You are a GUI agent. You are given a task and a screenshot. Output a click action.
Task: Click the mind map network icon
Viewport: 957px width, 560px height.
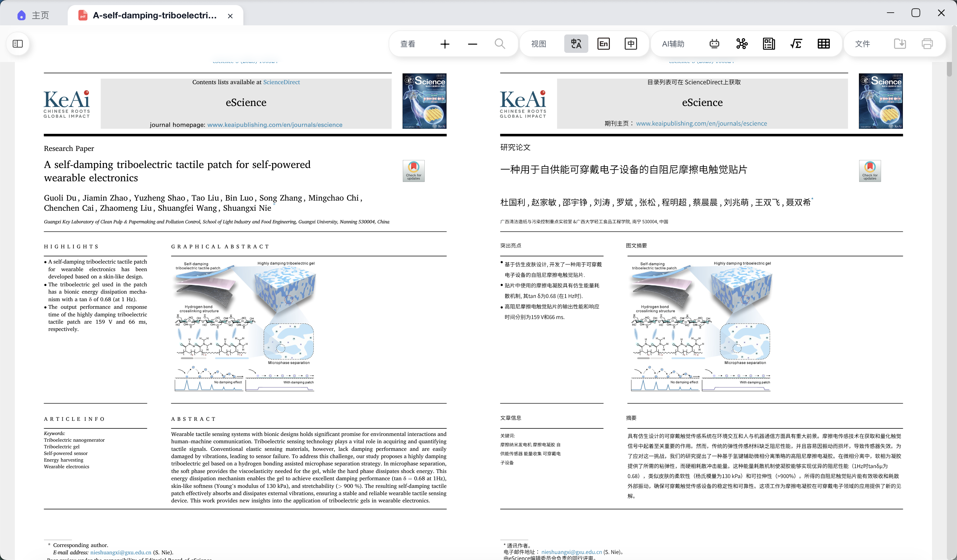pyautogui.click(x=741, y=44)
